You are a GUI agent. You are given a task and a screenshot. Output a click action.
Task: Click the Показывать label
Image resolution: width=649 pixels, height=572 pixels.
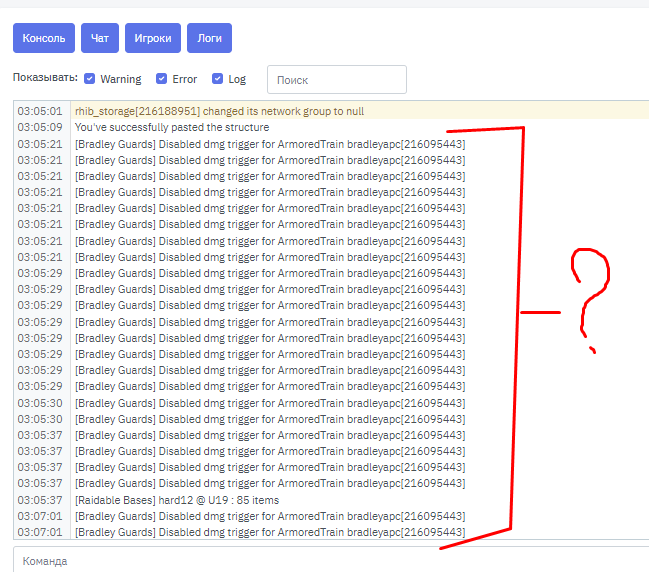click(45, 78)
